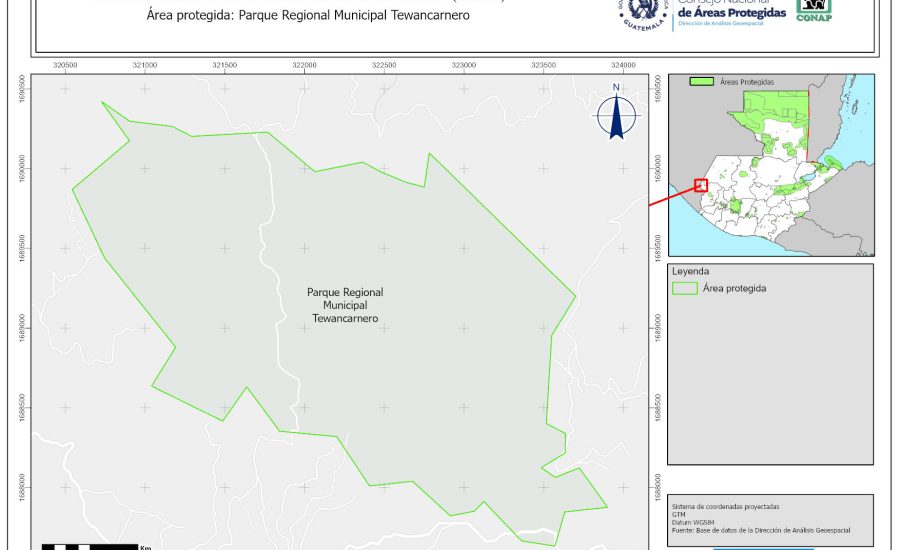
Task: Click the scale bar near Km label
Action: point(90,546)
